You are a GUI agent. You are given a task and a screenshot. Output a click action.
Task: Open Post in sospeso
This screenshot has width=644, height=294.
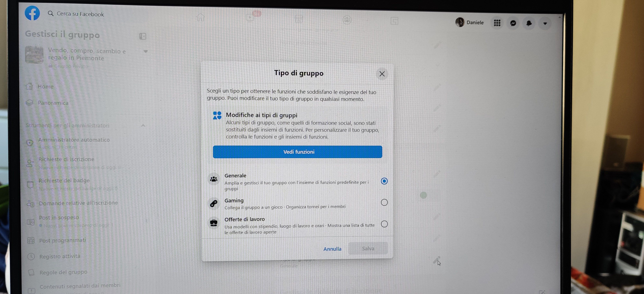(x=59, y=217)
